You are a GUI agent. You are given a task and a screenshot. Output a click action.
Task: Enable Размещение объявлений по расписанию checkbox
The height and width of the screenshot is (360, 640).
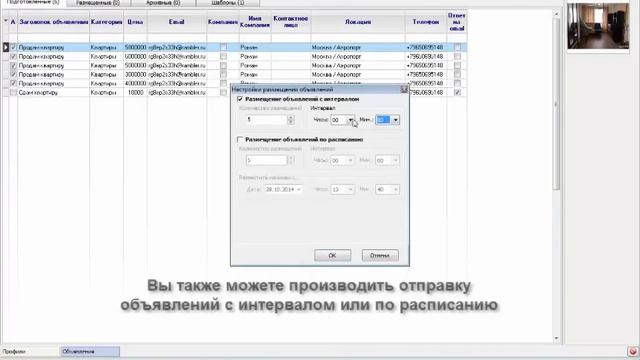click(240, 140)
